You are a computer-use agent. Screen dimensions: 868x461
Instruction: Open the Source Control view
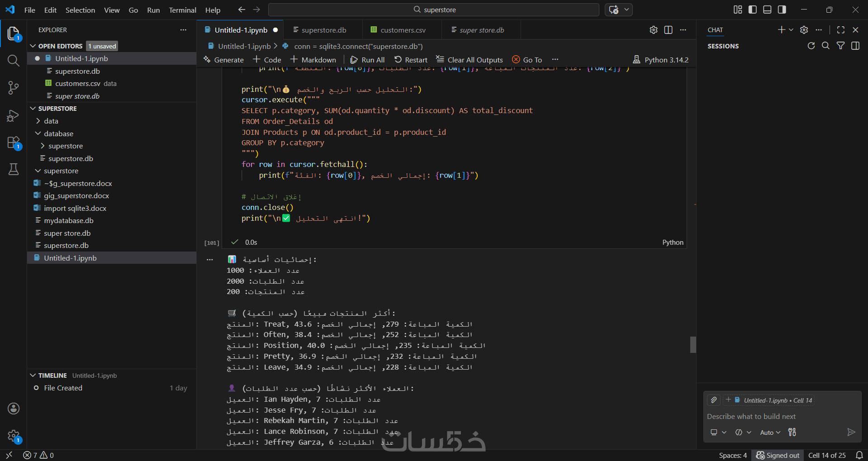[x=14, y=88]
